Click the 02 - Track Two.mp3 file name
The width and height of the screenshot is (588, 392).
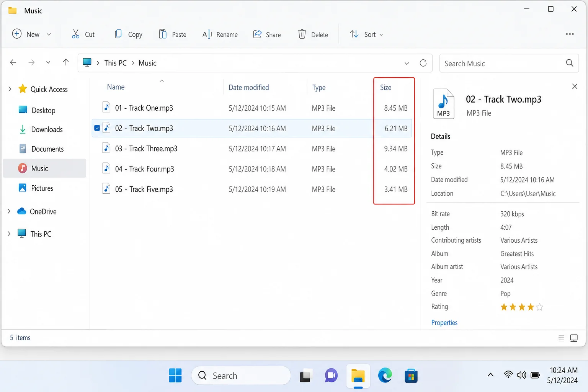coord(144,128)
